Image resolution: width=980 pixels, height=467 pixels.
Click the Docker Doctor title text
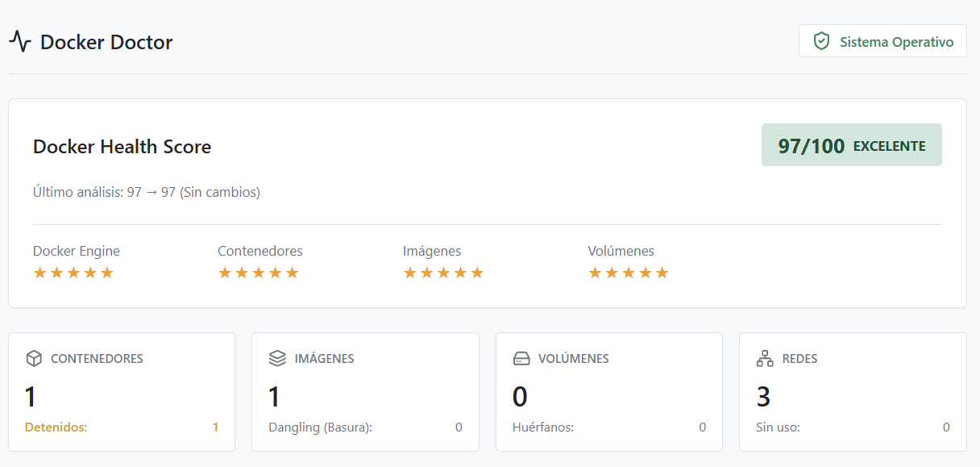point(106,42)
